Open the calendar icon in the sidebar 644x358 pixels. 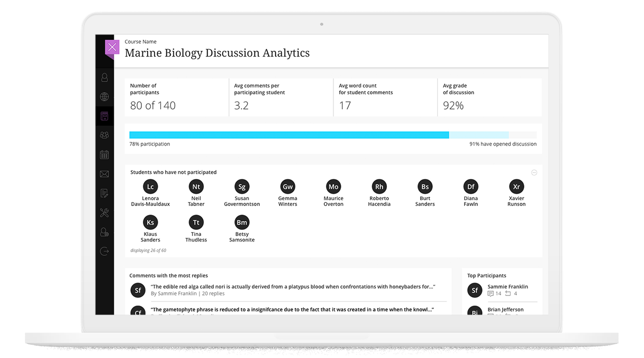click(104, 155)
